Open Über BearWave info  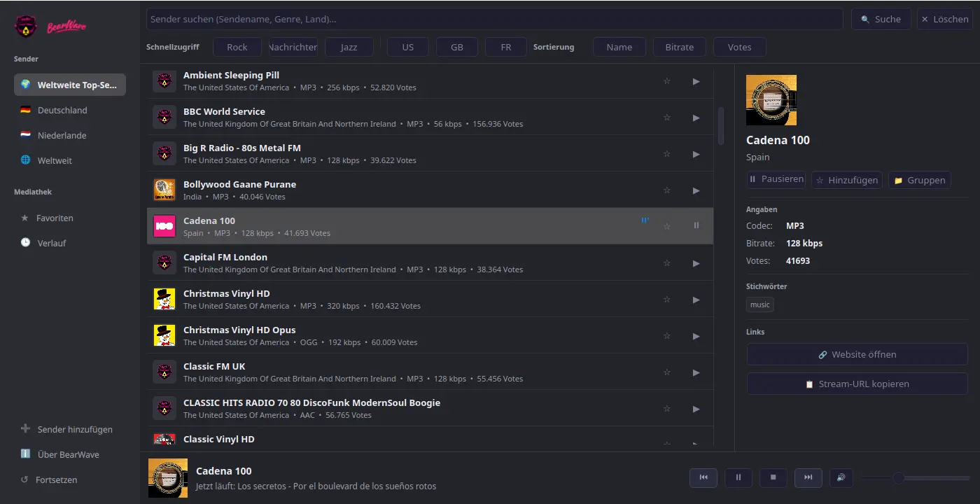click(x=70, y=454)
